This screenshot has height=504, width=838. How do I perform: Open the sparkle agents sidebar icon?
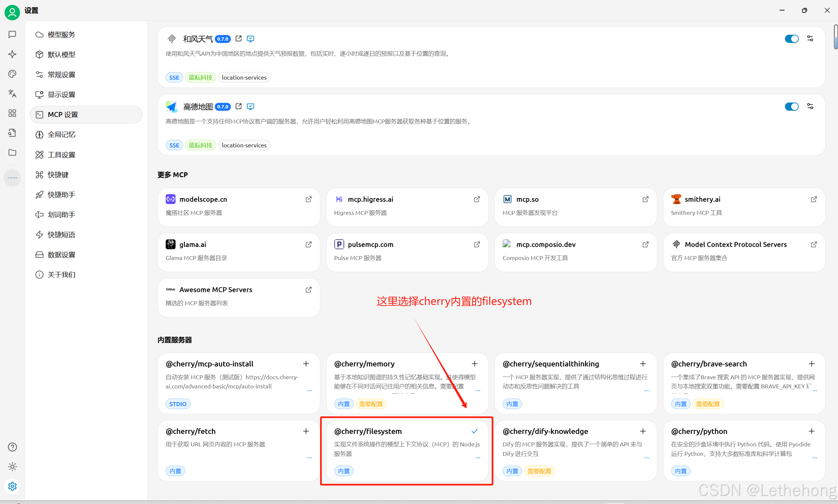pos(12,54)
